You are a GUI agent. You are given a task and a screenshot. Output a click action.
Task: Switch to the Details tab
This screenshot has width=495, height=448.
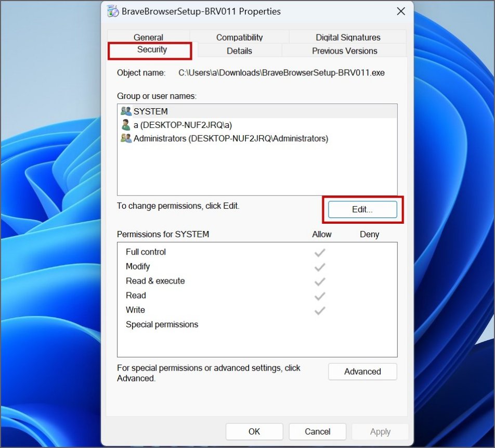click(x=239, y=51)
